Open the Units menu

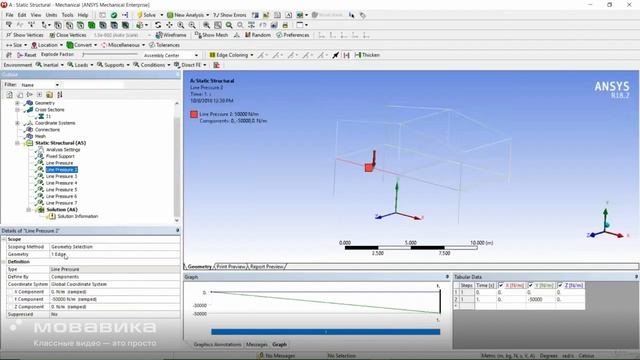point(51,15)
